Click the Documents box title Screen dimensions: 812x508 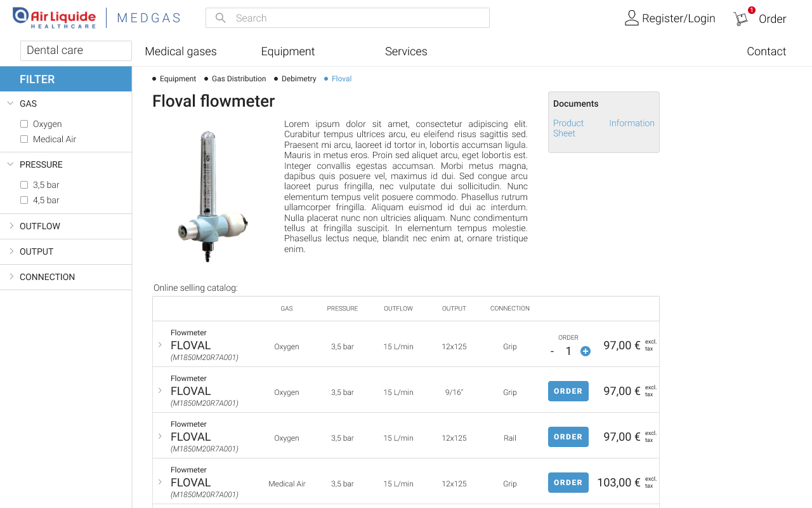pyautogui.click(x=576, y=104)
